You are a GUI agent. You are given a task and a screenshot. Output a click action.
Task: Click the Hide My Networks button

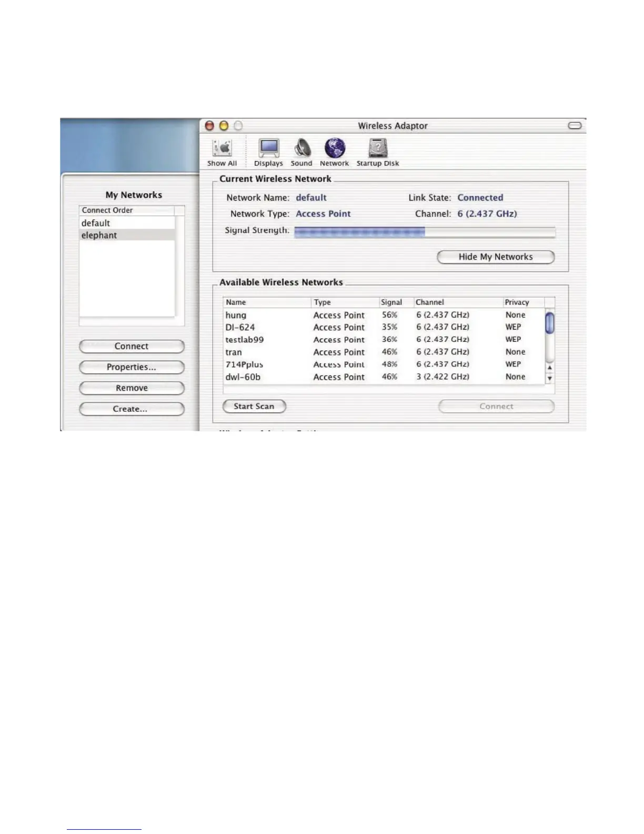coord(496,257)
